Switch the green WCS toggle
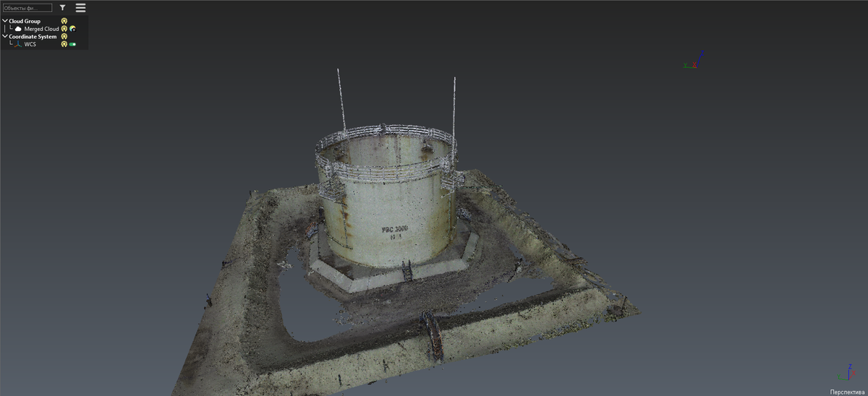The height and width of the screenshot is (396, 868). click(72, 44)
